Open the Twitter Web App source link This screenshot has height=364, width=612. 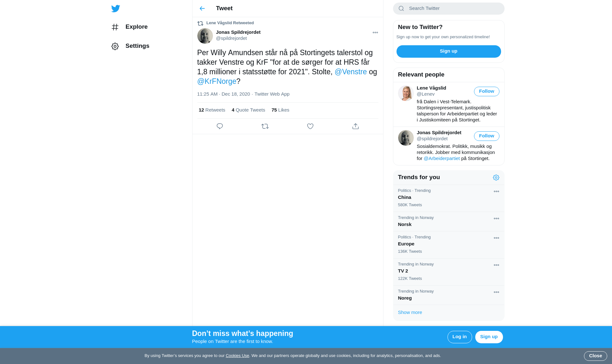272,94
